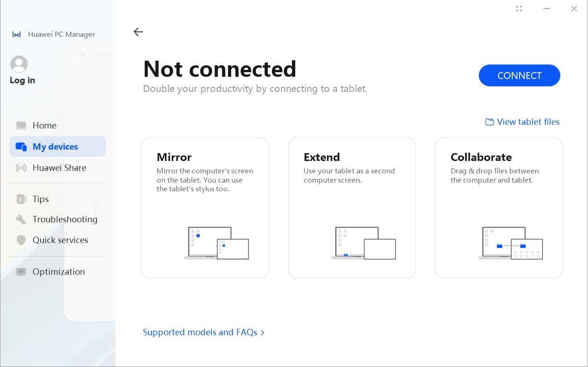
Task: Click the Huawei PC Manager logo icon
Action: point(17,34)
